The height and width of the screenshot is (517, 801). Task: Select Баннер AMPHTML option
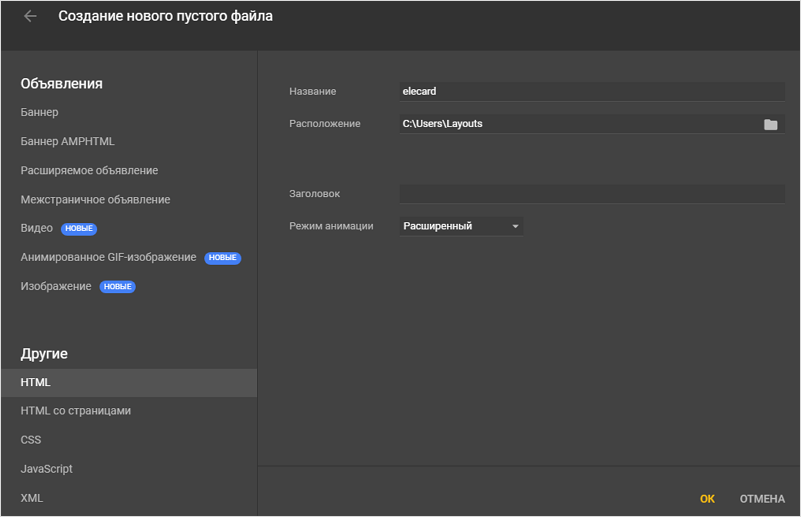[68, 142]
